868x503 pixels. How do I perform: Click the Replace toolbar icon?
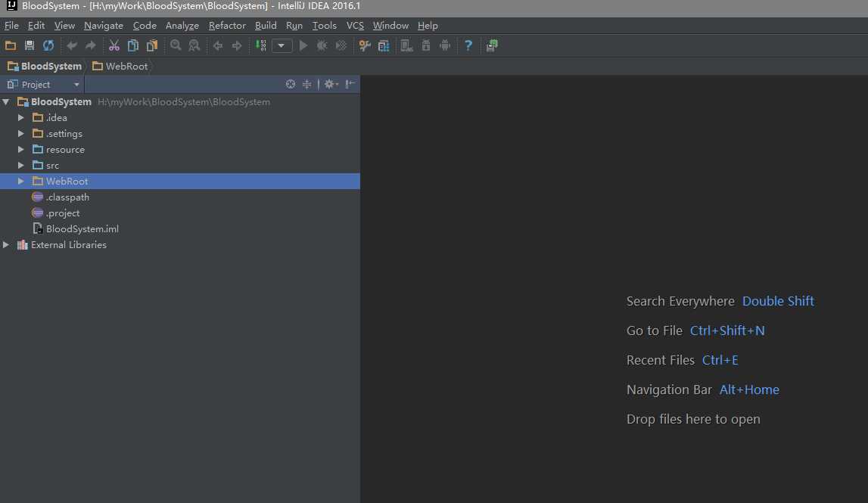[194, 45]
